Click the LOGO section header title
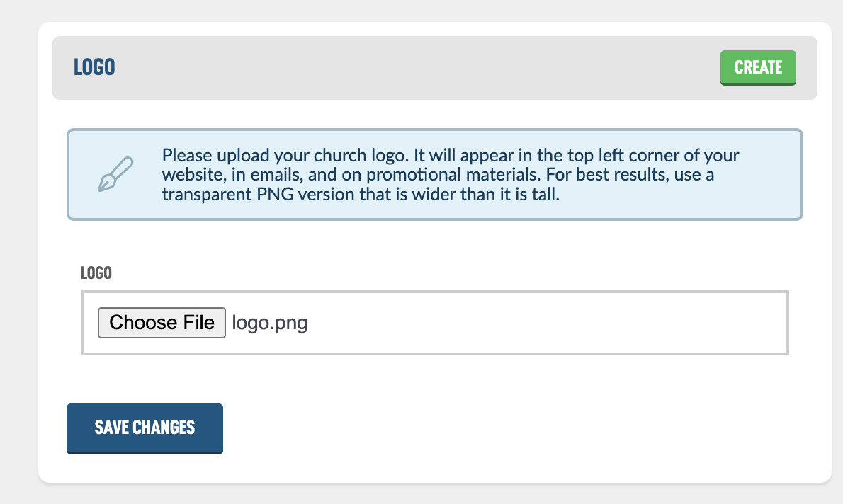Screen dimensions: 843x504 (94, 67)
